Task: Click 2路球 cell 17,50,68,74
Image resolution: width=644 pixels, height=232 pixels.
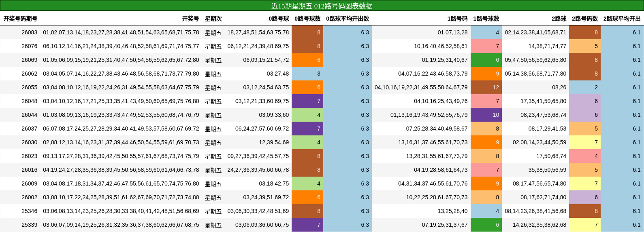Action: (551, 156)
